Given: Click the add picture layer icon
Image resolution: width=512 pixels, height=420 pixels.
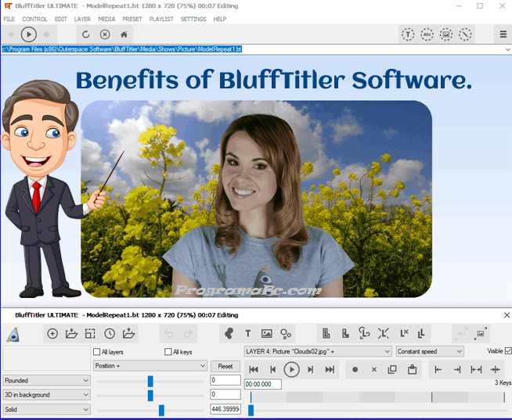Looking at the screenshot, I should point(267,334).
